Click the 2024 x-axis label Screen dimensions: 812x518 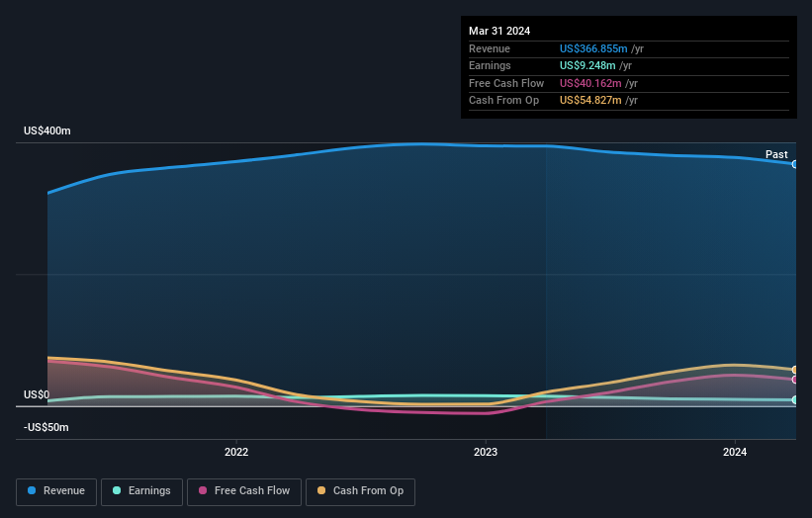[734, 452]
